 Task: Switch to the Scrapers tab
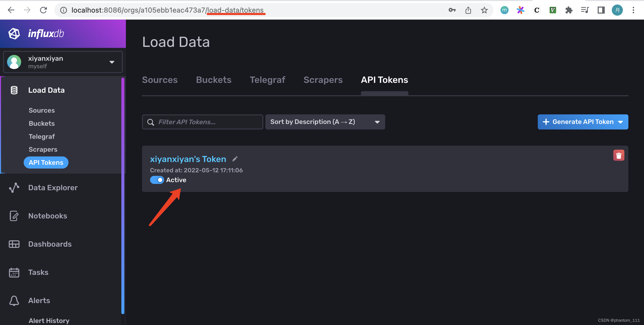click(x=323, y=80)
